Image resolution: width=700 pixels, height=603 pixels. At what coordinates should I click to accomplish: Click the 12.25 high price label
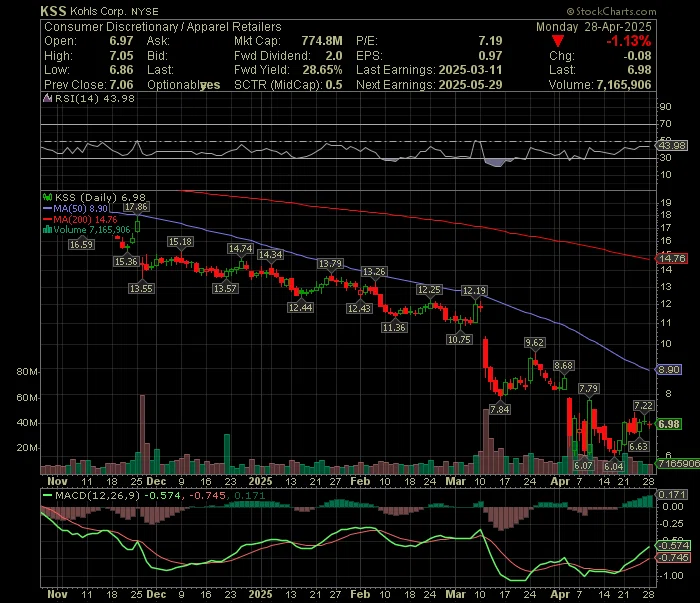click(x=429, y=290)
